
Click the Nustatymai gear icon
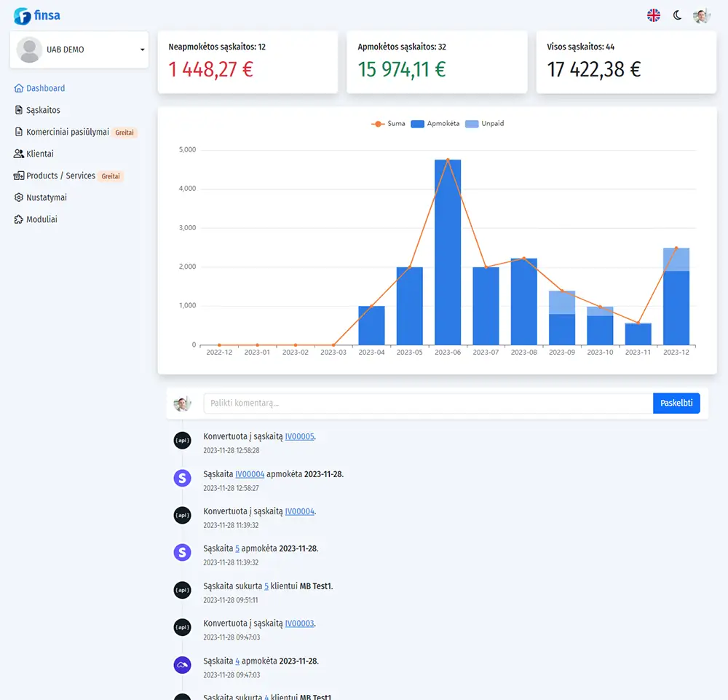(19, 197)
